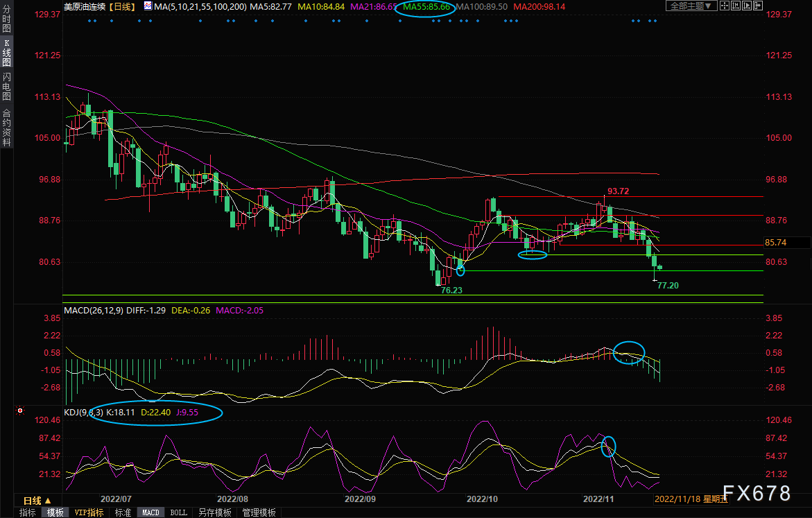Click the 管理模板 button
This screenshot has width=812, height=518.
tap(259, 512)
